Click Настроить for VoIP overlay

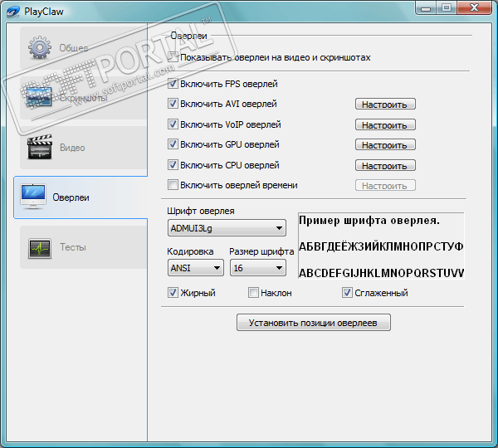click(385, 124)
